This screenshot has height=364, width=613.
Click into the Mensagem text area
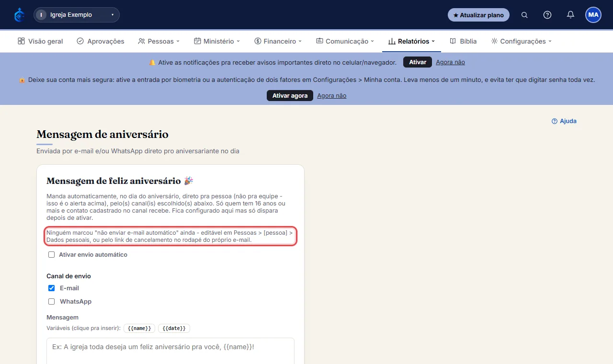pos(170,351)
